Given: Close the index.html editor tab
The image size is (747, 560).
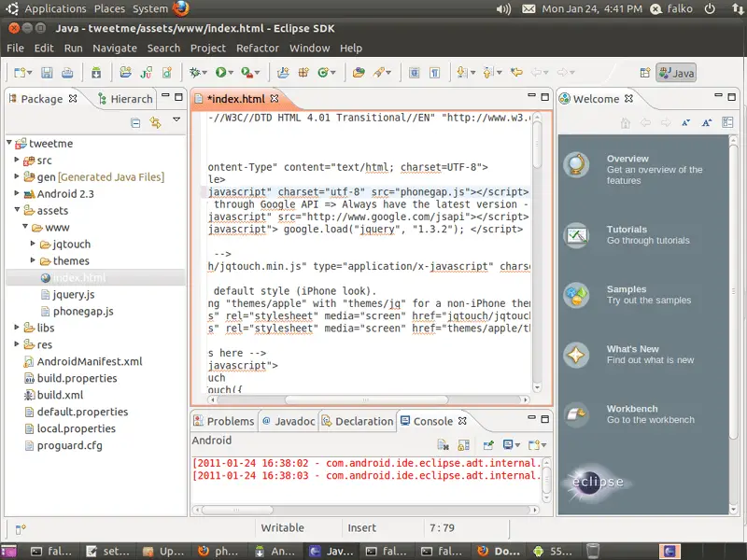Looking at the screenshot, I should click(x=275, y=99).
